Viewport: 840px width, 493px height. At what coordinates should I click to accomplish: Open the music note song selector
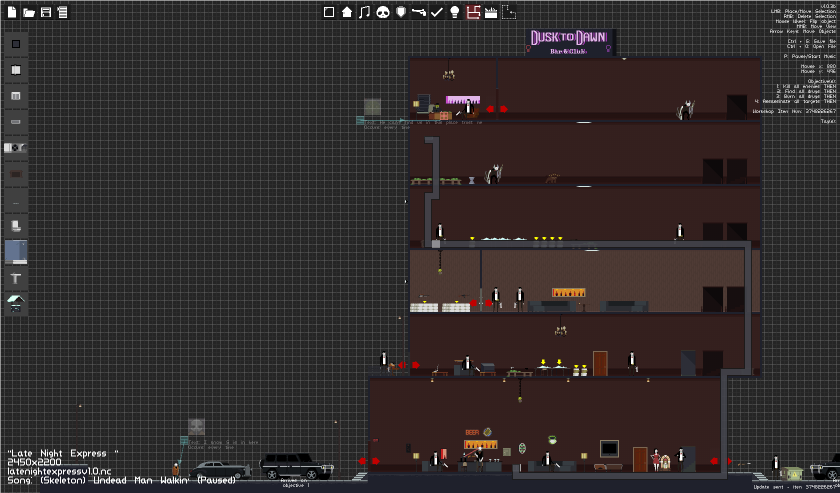[x=365, y=12]
